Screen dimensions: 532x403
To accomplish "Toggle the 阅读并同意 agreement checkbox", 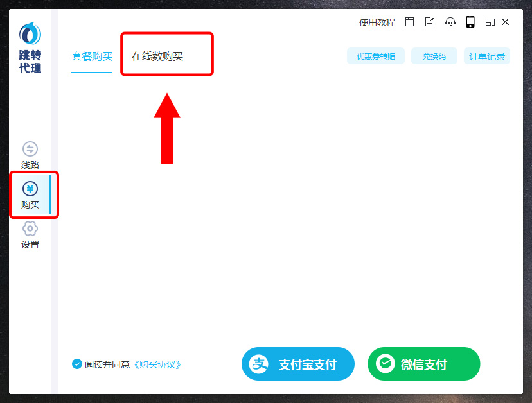I will 77,364.
